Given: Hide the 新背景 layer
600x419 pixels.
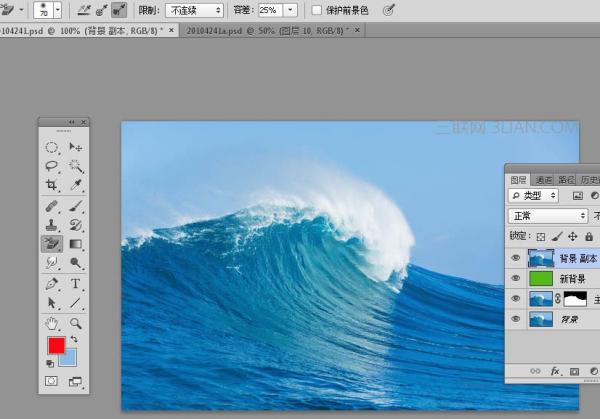Looking at the screenshot, I should (515, 278).
